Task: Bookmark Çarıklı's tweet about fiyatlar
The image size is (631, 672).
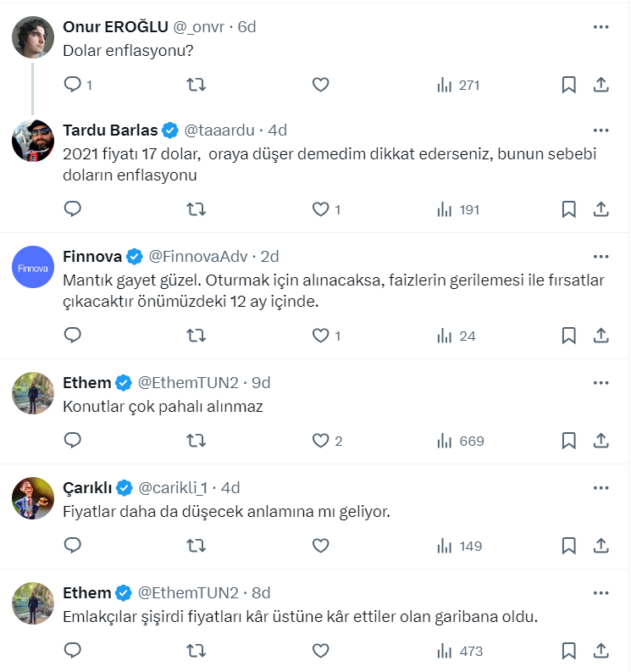Action: (x=569, y=546)
